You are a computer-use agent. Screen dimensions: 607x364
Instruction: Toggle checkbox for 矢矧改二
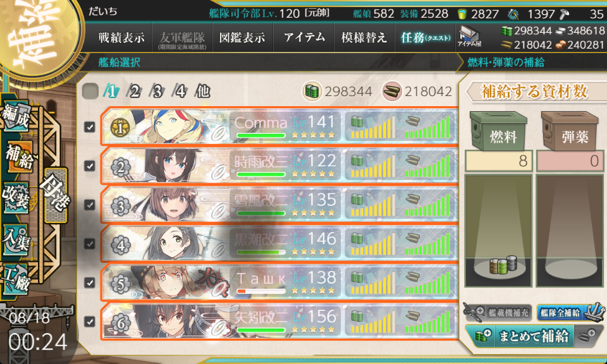[90, 322]
